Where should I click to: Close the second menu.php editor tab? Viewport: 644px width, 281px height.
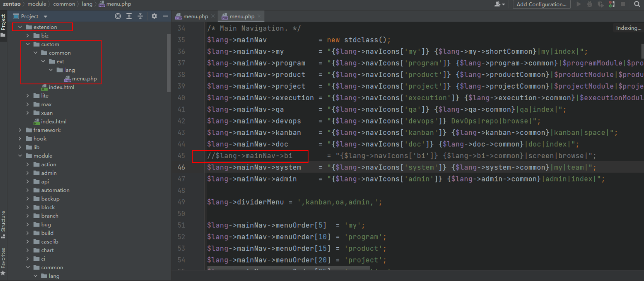259,16
